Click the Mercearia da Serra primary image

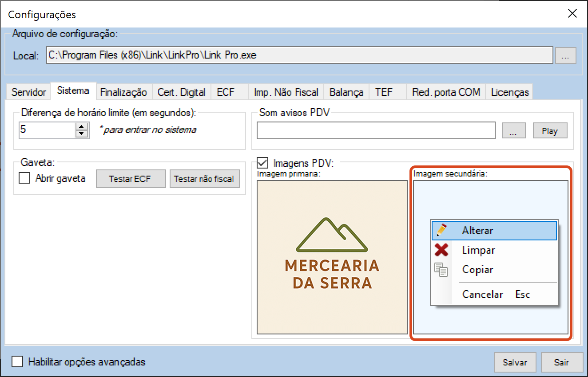pos(332,257)
